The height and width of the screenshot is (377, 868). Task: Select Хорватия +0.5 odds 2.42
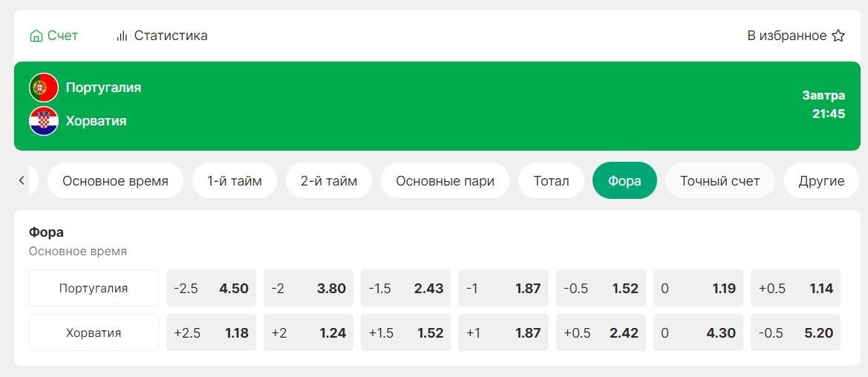601,332
